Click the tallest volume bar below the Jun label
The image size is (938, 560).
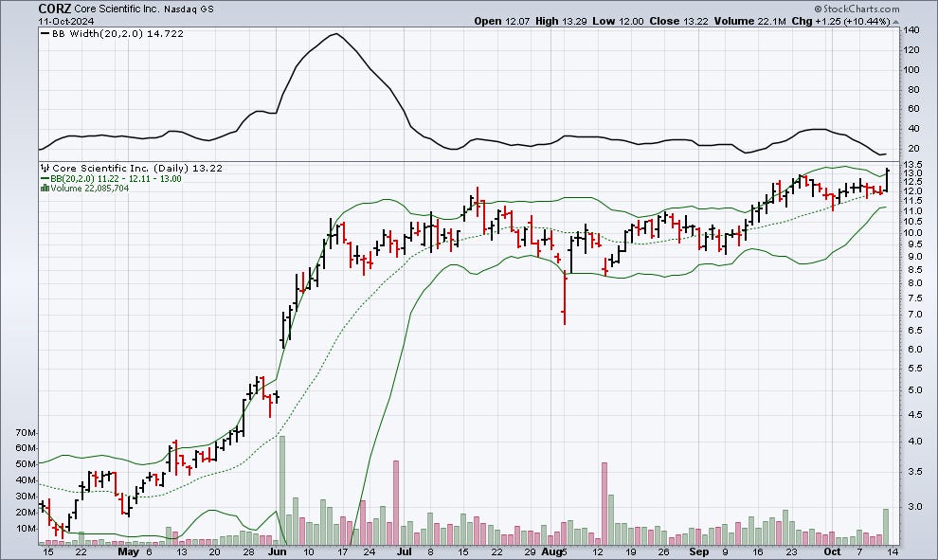pyautogui.click(x=281, y=488)
